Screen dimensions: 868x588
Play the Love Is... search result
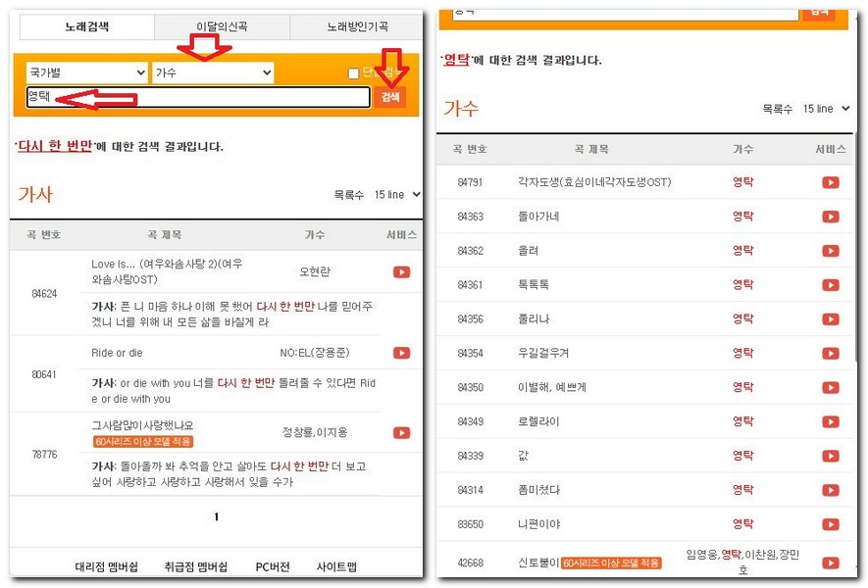400,272
